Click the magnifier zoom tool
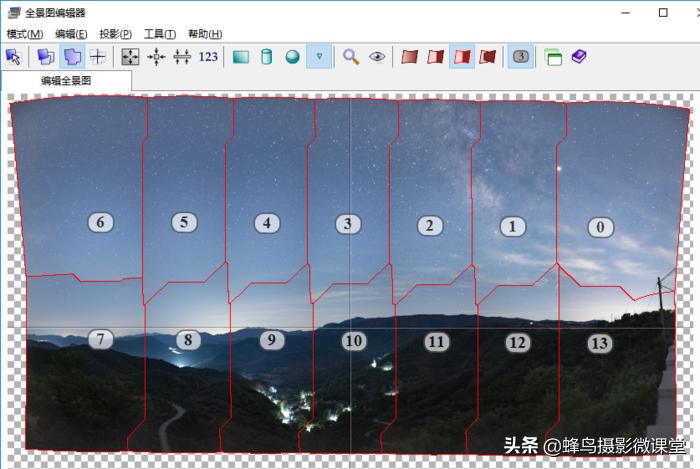Screen dimensions: 700x469 coord(351,57)
